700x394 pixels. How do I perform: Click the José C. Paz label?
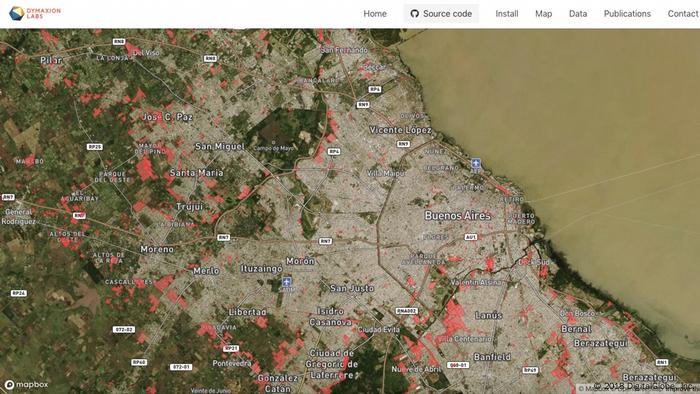(x=167, y=117)
